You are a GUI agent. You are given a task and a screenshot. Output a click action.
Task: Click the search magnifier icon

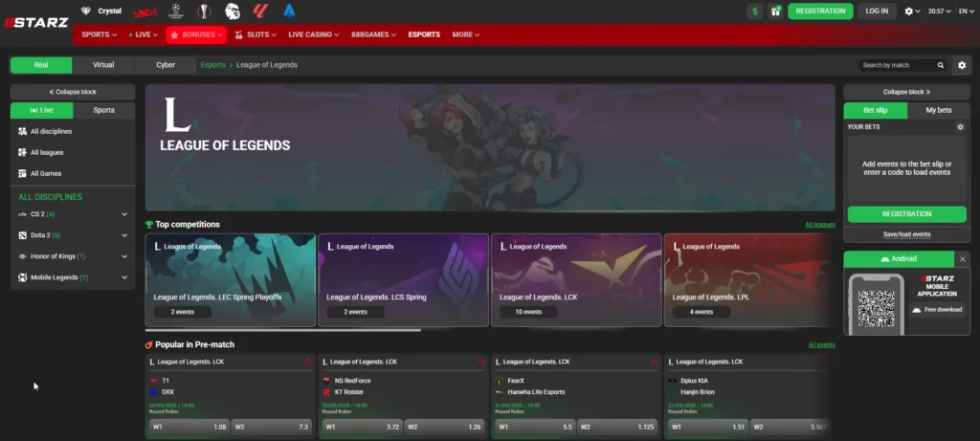[941, 65]
